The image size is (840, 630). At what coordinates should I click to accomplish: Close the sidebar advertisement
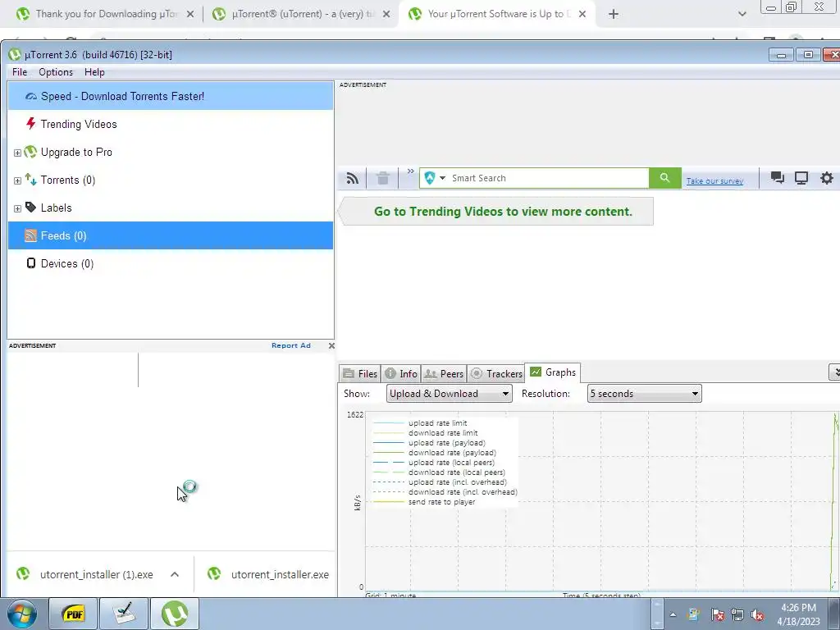click(331, 345)
